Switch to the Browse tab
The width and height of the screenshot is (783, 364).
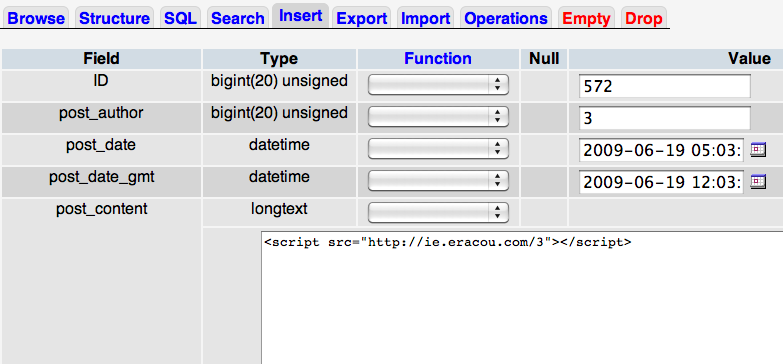pos(36,18)
